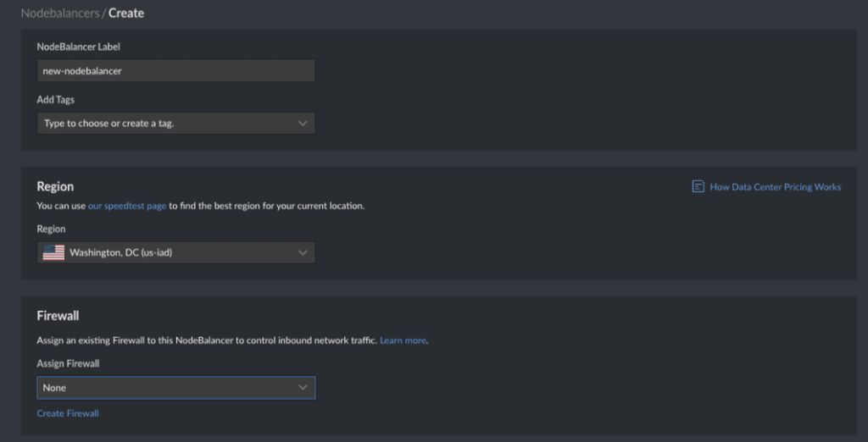Viewport: 868px width, 442px height.
Task: Click the Create Firewall link
Action: 68,413
